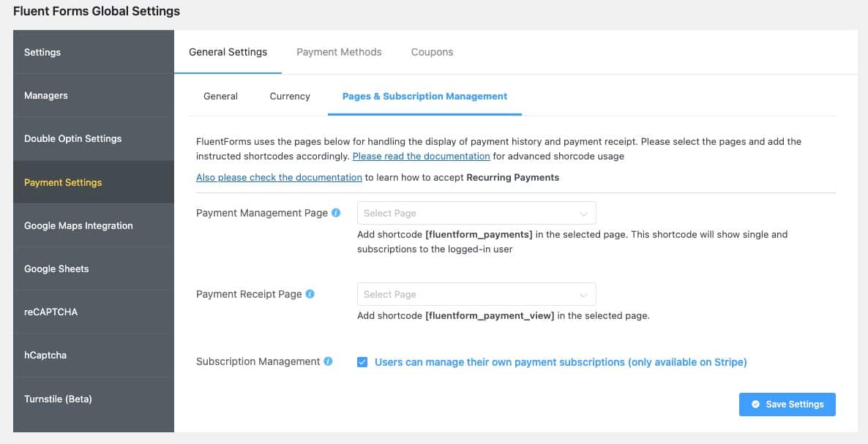Click checkmark icon on Save Settings button
The height and width of the screenshot is (444, 868).
(755, 405)
